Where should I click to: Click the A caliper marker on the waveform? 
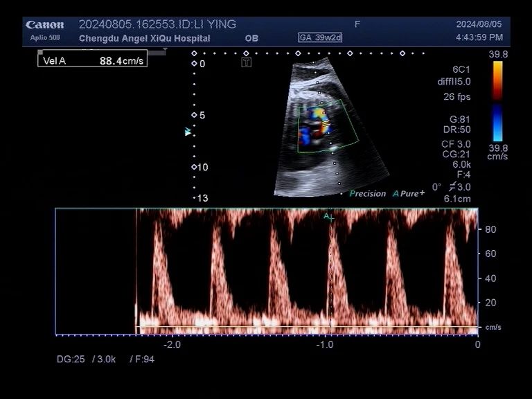330,217
